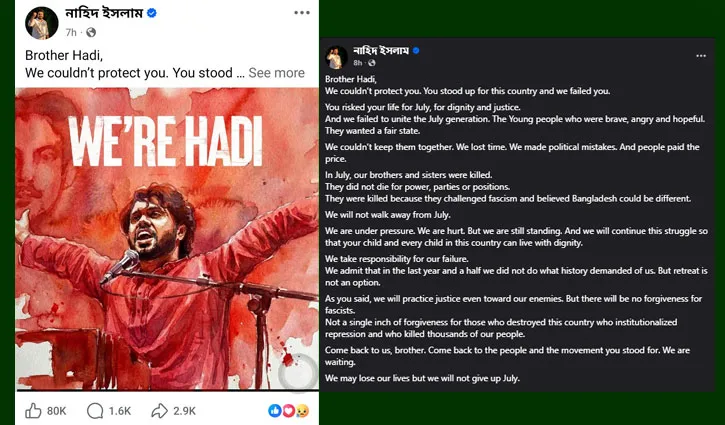Open dark post author profile picture
Viewport: 725px width, 425px height.
tap(337, 56)
